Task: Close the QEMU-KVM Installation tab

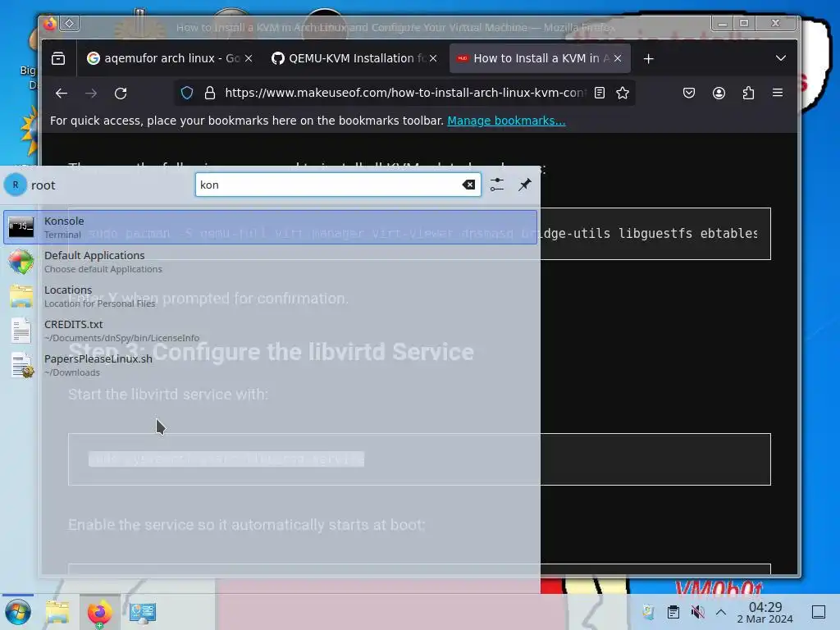Action: (433, 58)
